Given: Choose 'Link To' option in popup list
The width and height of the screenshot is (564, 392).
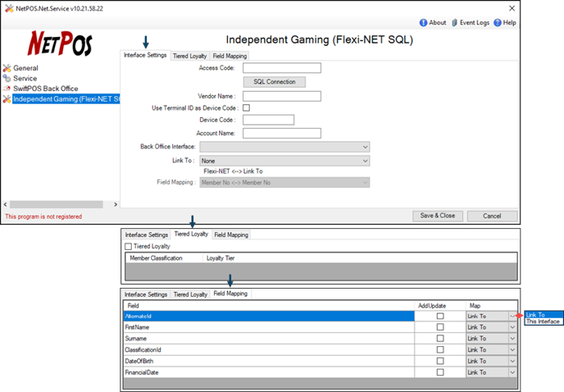Looking at the screenshot, I should [x=543, y=315].
